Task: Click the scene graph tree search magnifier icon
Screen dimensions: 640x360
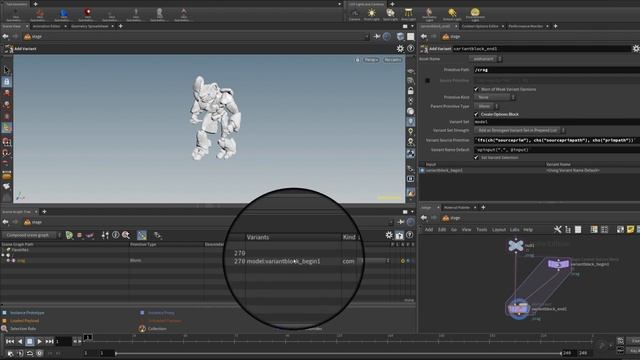Action: (x=126, y=235)
